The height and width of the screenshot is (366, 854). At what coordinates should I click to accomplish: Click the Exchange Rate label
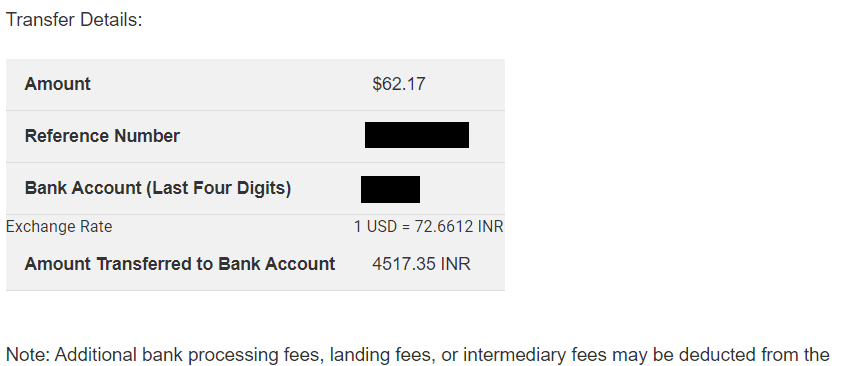pyautogui.click(x=59, y=227)
